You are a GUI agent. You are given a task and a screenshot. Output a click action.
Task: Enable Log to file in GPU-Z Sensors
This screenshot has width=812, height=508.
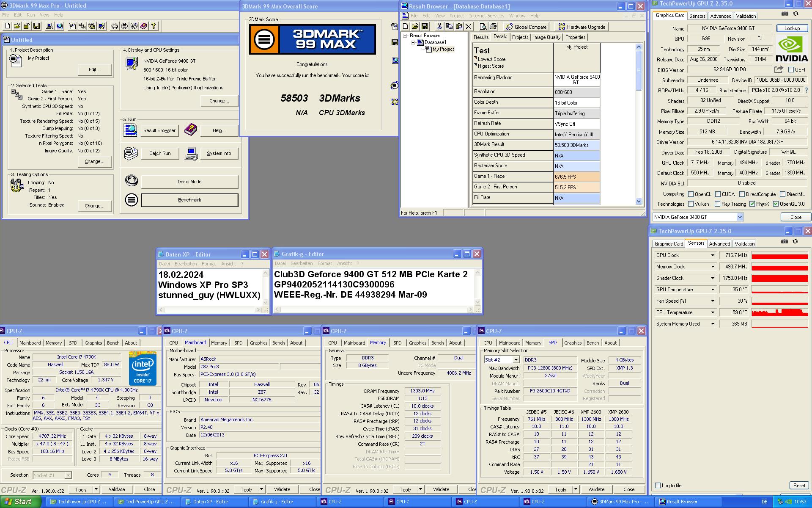point(658,486)
